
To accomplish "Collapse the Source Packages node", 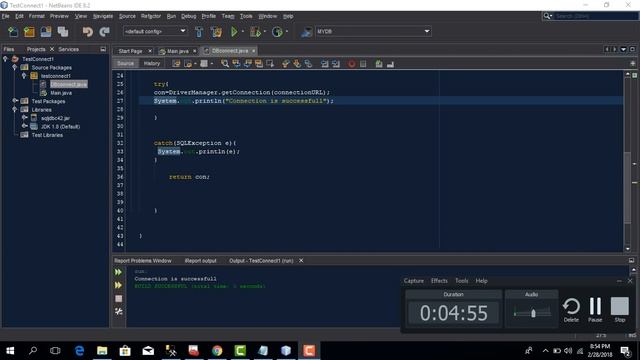I will point(15,67).
